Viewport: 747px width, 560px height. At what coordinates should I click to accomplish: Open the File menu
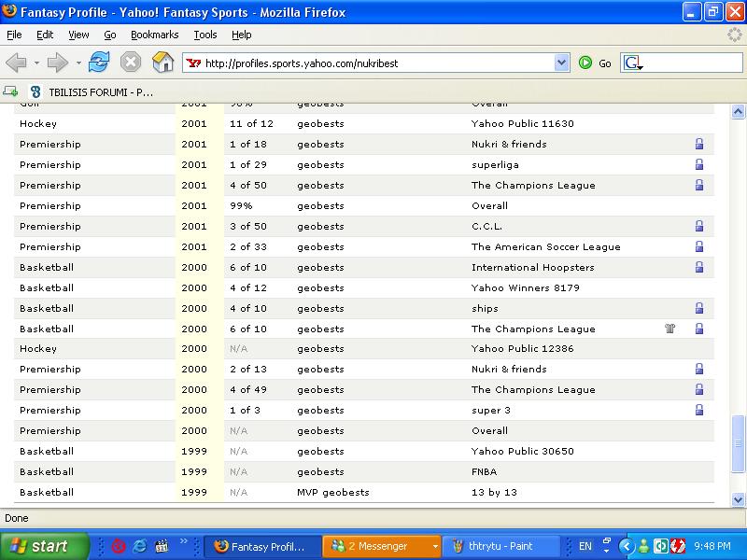pyautogui.click(x=14, y=35)
